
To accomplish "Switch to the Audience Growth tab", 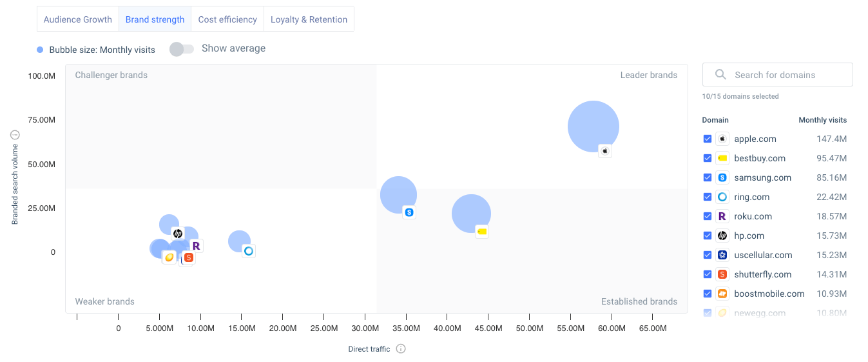I will (78, 19).
